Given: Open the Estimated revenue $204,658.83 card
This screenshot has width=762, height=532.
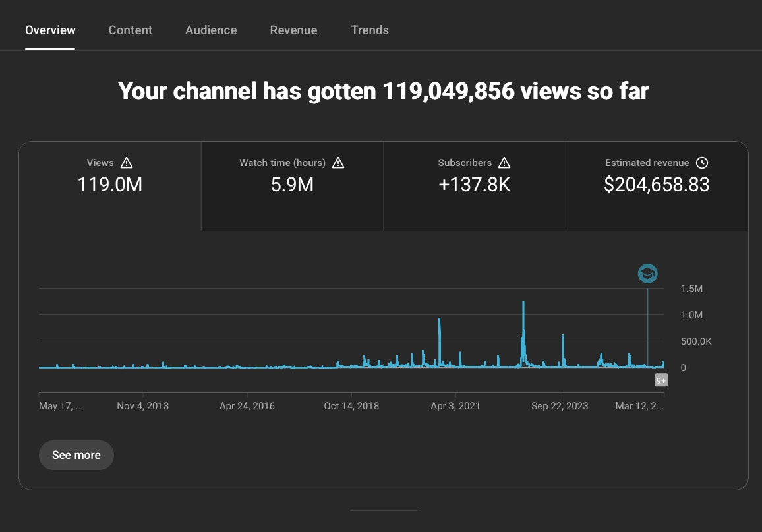Looking at the screenshot, I should tap(657, 186).
